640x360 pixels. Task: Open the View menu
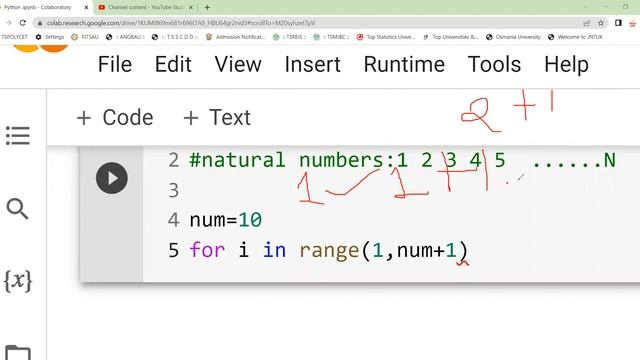[238, 64]
